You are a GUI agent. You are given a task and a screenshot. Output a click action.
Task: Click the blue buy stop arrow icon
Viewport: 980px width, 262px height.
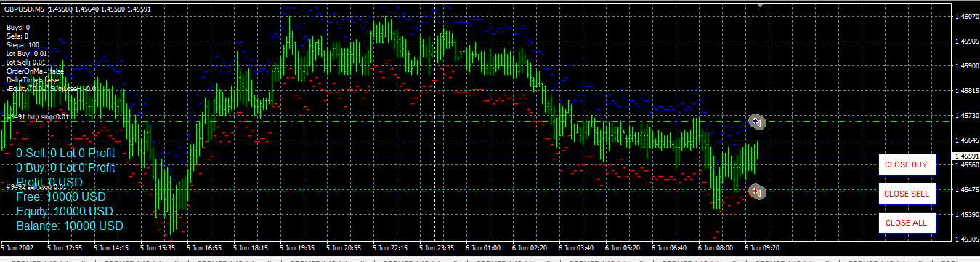[x=757, y=122]
